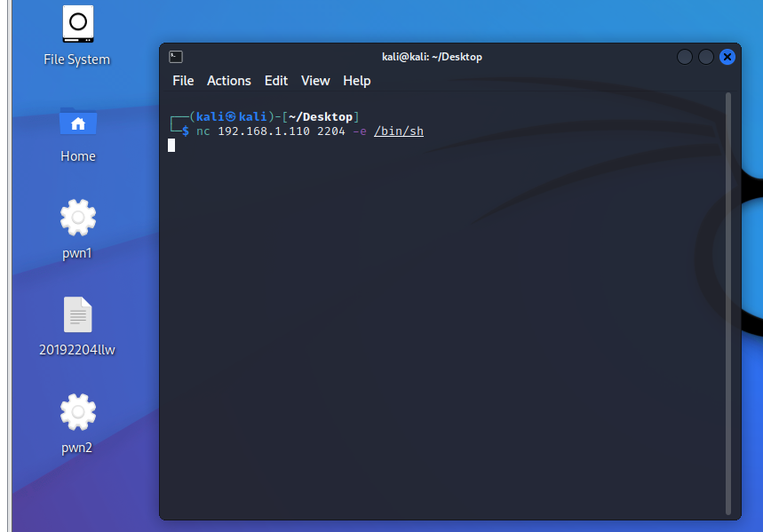This screenshot has width=763, height=532.
Task: Click the nc command text
Action: [x=203, y=131]
